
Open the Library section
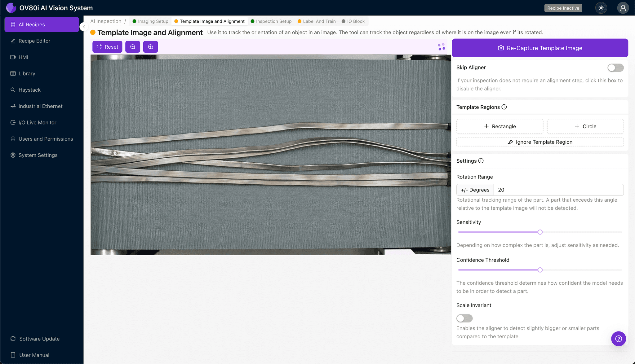(42, 73)
